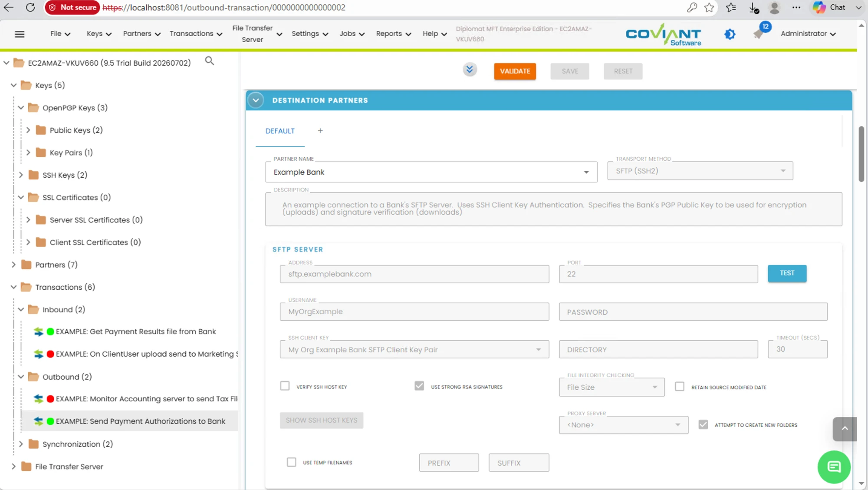Open the Administrator account menu

(x=808, y=34)
